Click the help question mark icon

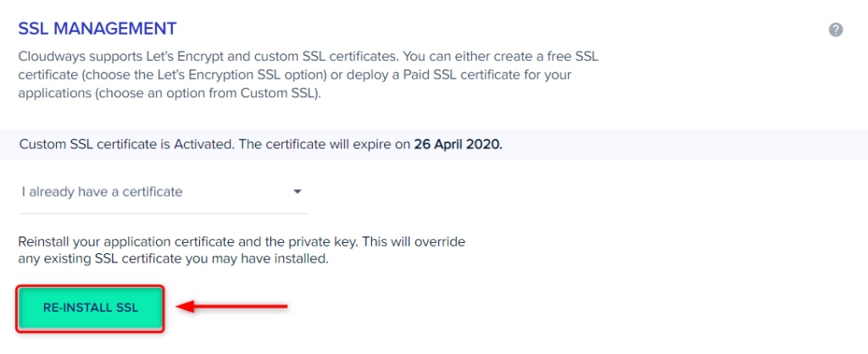tap(835, 30)
